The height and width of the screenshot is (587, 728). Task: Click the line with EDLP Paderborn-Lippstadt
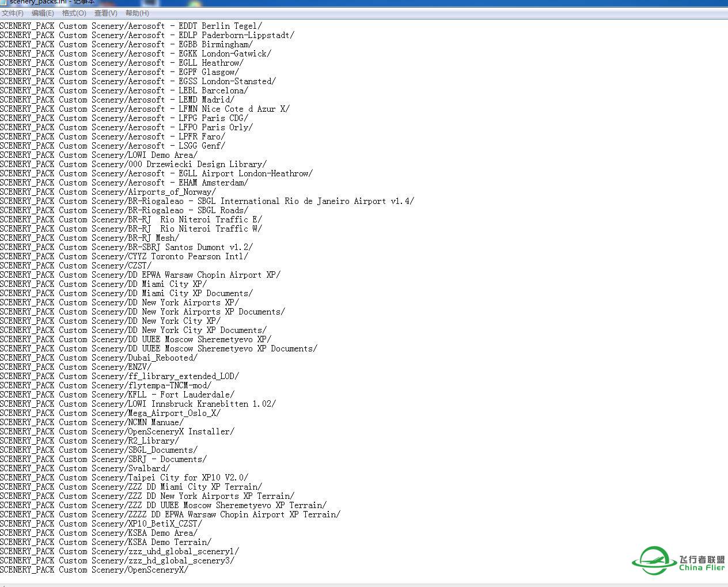pyautogui.click(x=147, y=35)
